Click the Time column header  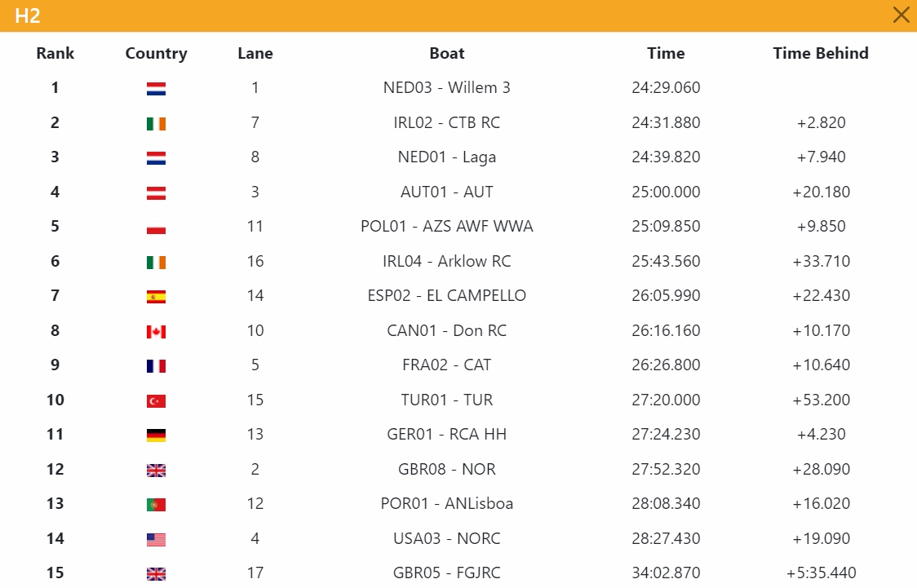[x=666, y=53]
